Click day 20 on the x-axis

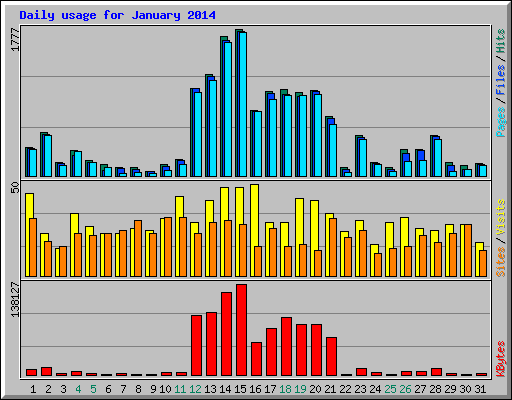315,389
